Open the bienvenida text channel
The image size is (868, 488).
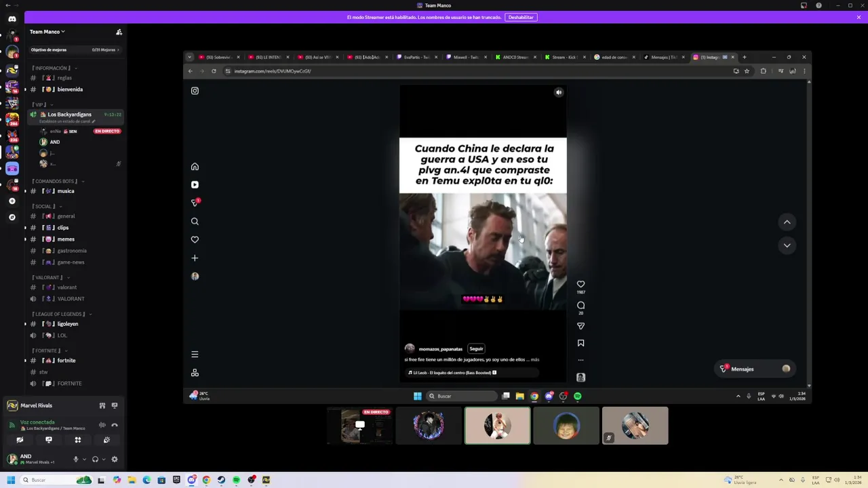coord(75,89)
